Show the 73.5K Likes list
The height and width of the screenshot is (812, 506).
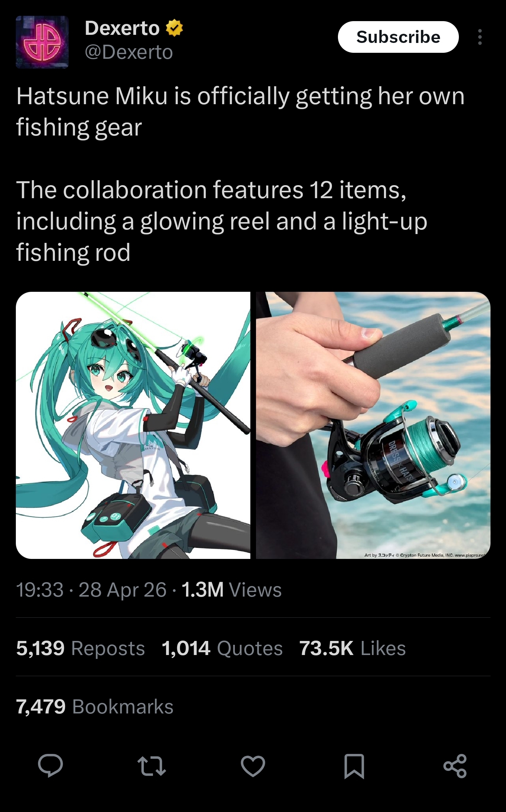(353, 648)
